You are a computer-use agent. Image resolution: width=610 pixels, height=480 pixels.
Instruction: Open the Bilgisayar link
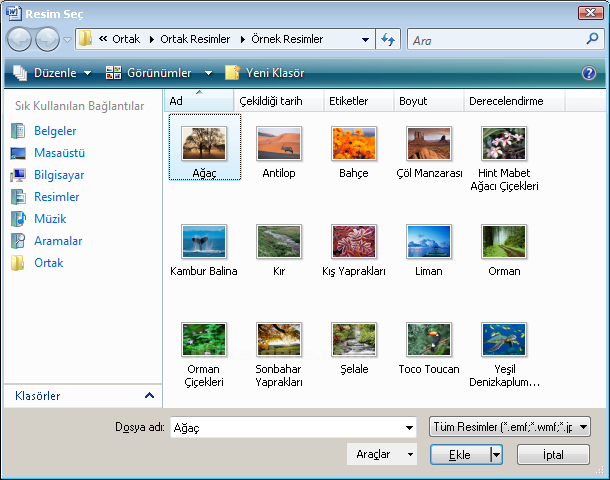coord(59,175)
